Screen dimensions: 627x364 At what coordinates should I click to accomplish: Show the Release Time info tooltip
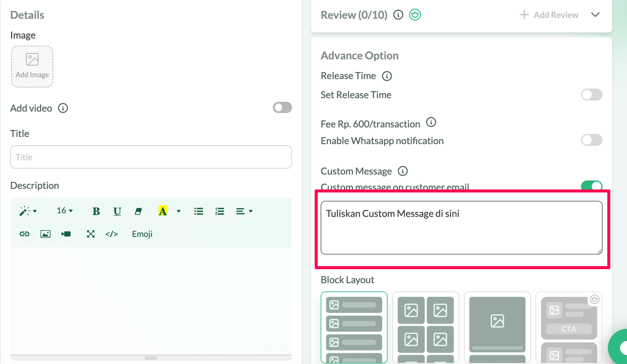pyautogui.click(x=387, y=76)
